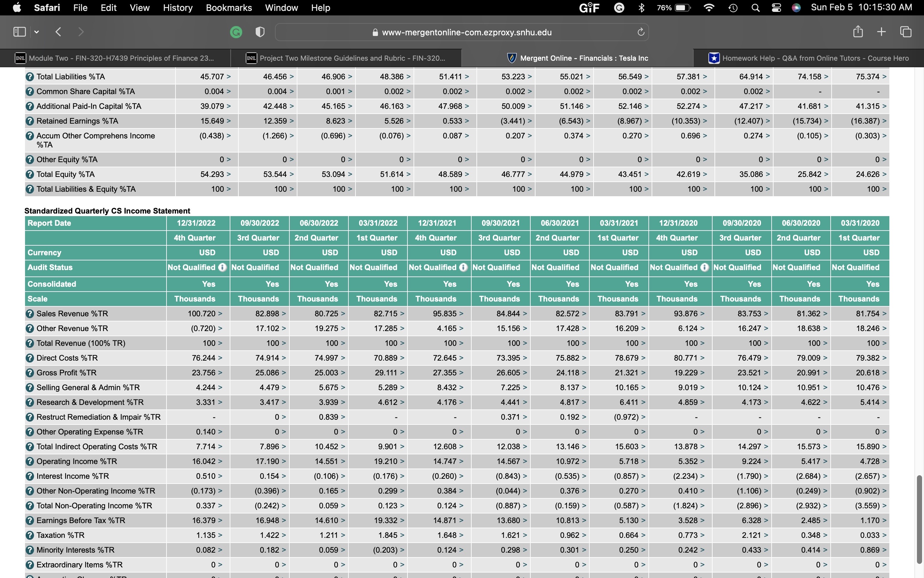The width and height of the screenshot is (924, 578).
Task: Open Safari share sheet
Action: pyautogui.click(x=858, y=32)
